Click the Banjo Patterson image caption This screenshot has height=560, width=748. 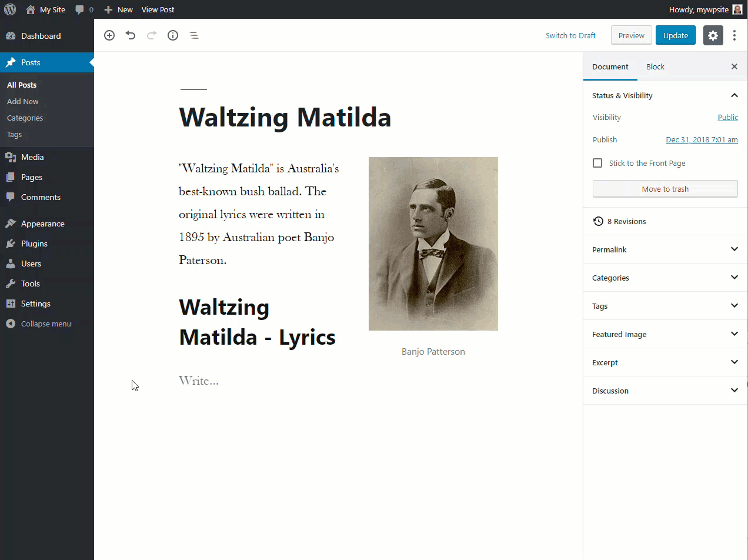coord(433,351)
